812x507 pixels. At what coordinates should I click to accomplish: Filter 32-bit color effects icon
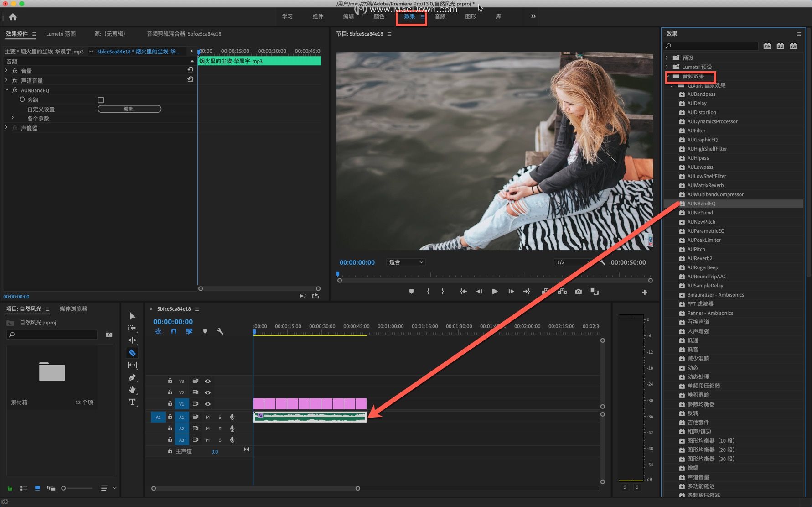point(781,46)
